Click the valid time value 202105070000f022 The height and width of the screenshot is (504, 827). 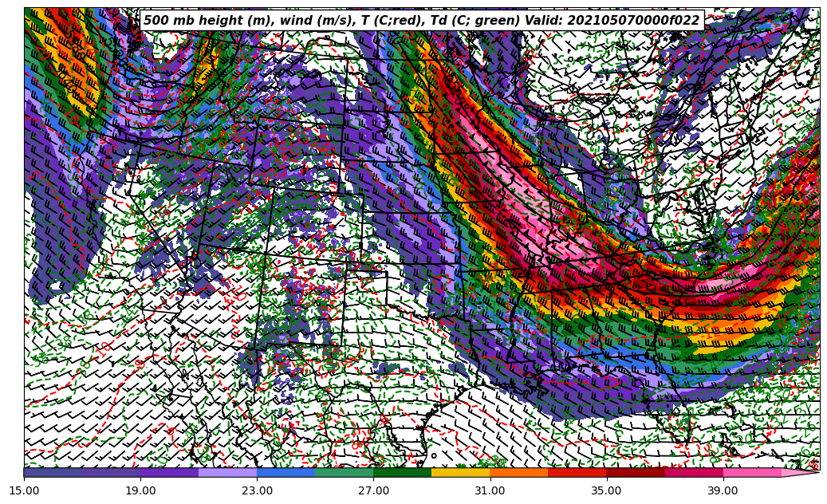tap(634, 21)
